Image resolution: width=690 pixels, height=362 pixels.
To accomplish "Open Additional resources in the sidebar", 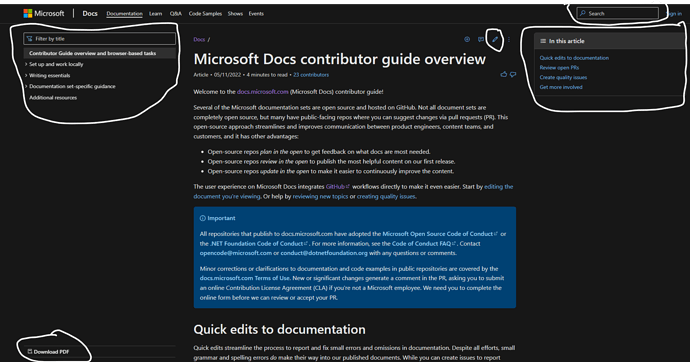I will pyautogui.click(x=53, y=98).
